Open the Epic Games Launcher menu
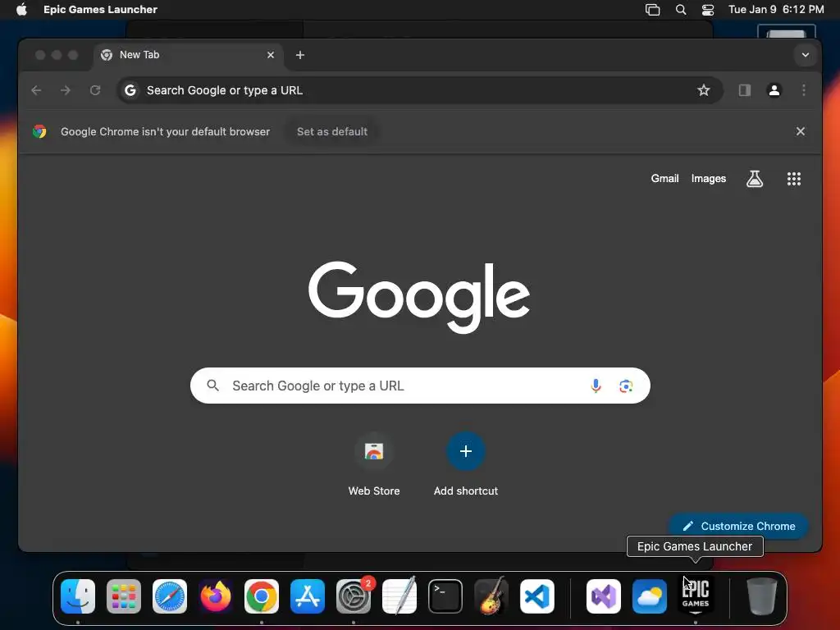The height and width of the screenshot is (630, 840). pyautogui.click(x=100, y=10)
